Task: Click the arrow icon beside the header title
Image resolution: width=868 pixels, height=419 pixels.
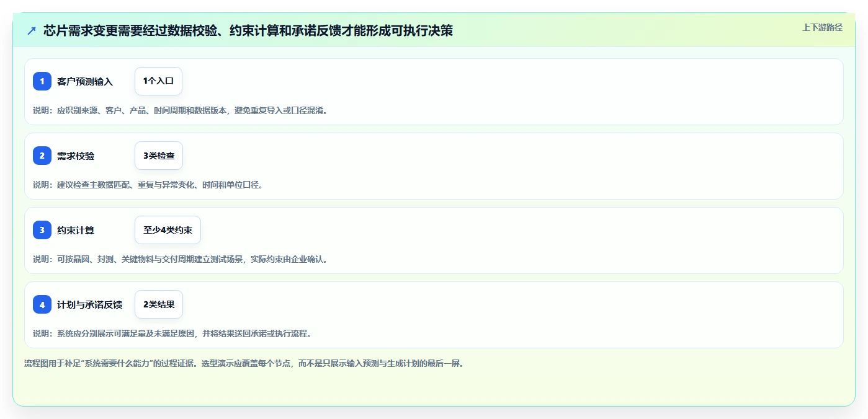Action: pyautogui.click(x=32, y=30)
